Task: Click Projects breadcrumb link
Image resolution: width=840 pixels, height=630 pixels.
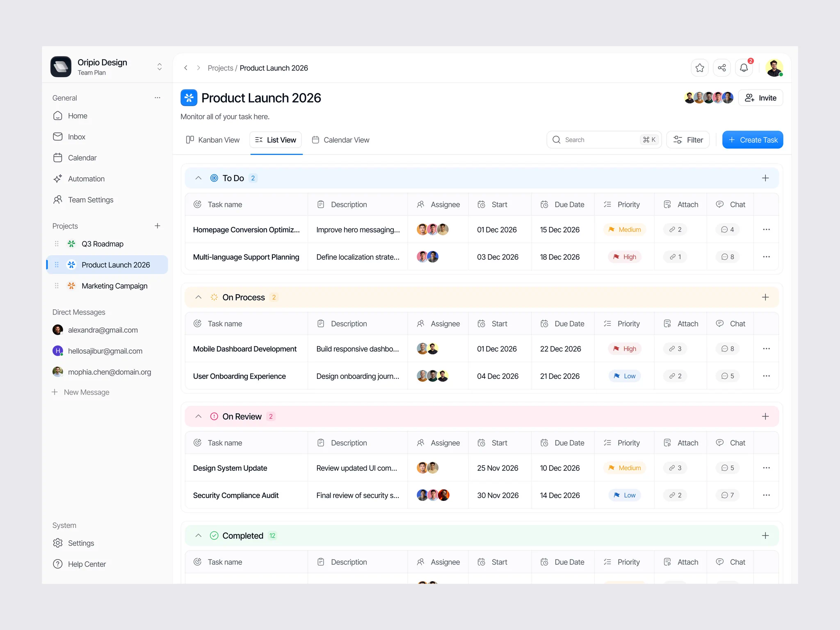Action: coord(220,68)
